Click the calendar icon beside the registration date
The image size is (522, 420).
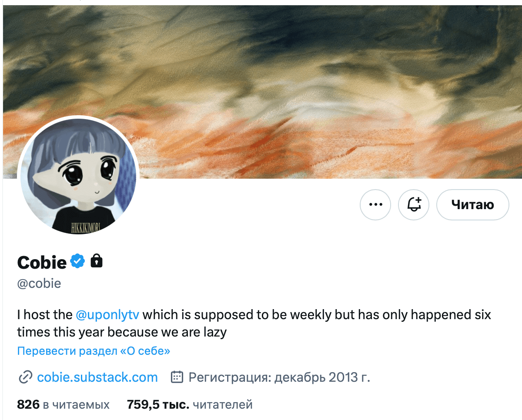[x=176, y=377]
